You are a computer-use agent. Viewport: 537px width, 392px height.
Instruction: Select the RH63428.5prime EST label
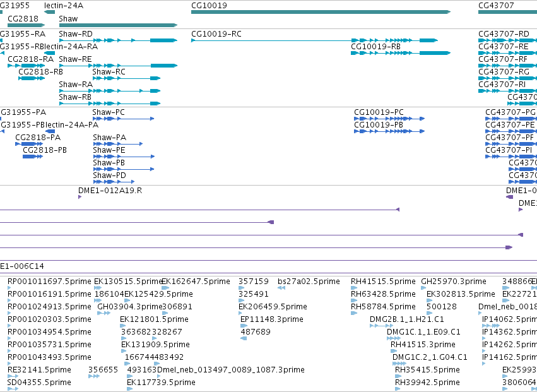point(383,295)
